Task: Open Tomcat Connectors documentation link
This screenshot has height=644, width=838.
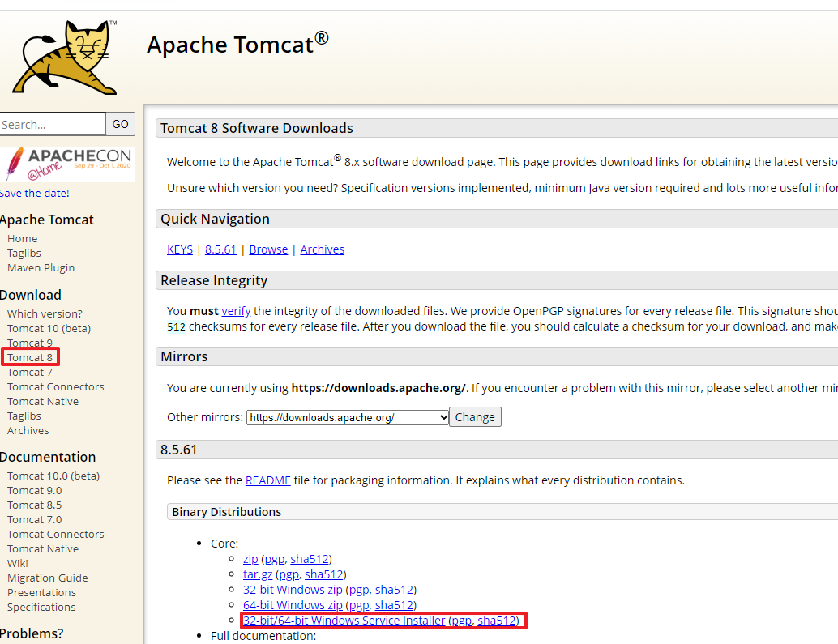Action: point(56,534)
